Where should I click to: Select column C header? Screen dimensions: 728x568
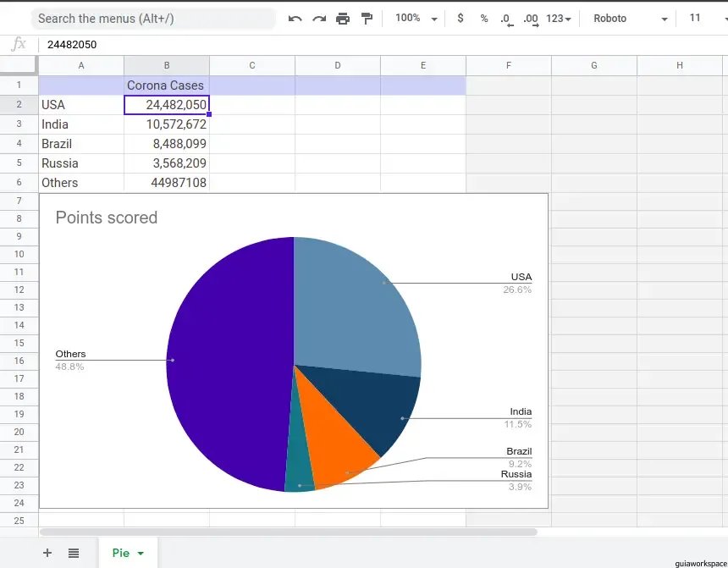coord(252,65)
